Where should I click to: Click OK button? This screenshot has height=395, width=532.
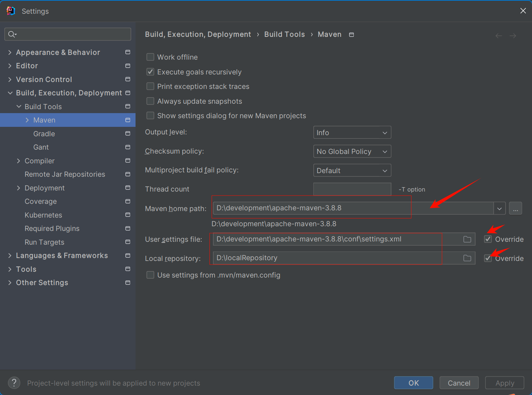pyautogui.click(x=413, y=383)
